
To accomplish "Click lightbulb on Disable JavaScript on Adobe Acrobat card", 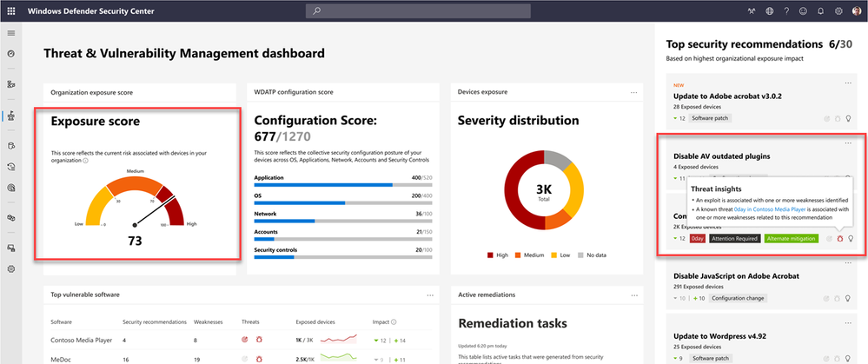I will pos(849,298).
